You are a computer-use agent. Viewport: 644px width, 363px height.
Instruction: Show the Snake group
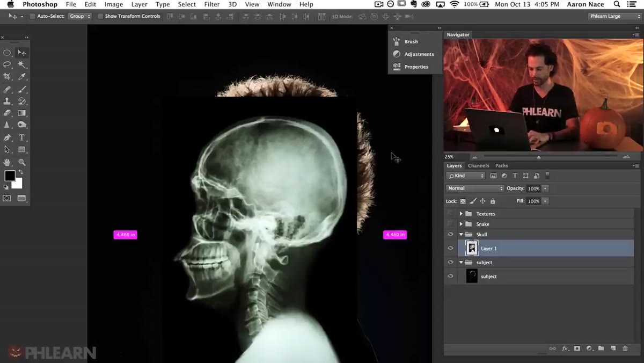(450, 224)
